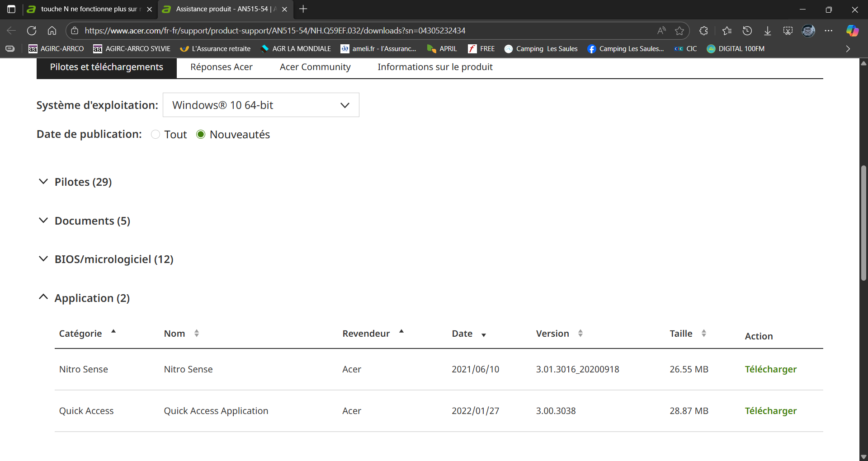Expand the BIOS/micrologiciel (12) section
This screenshot has height=461, width=868.
[106, 259]
